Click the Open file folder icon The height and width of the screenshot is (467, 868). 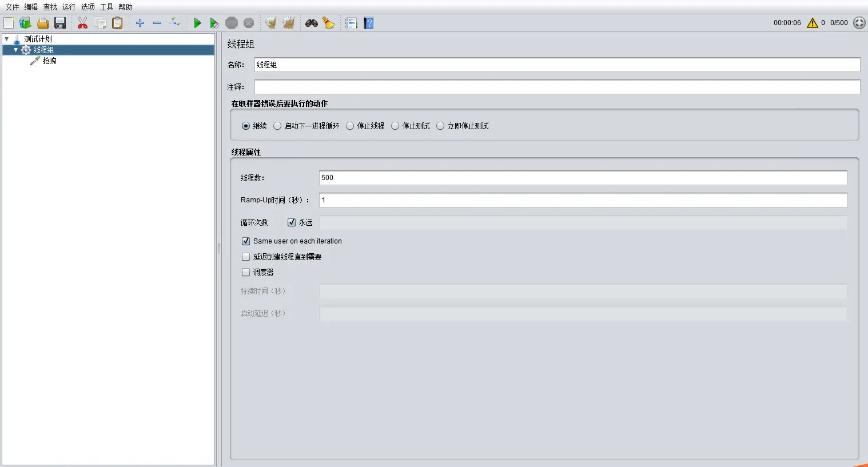tap(43, 23)
